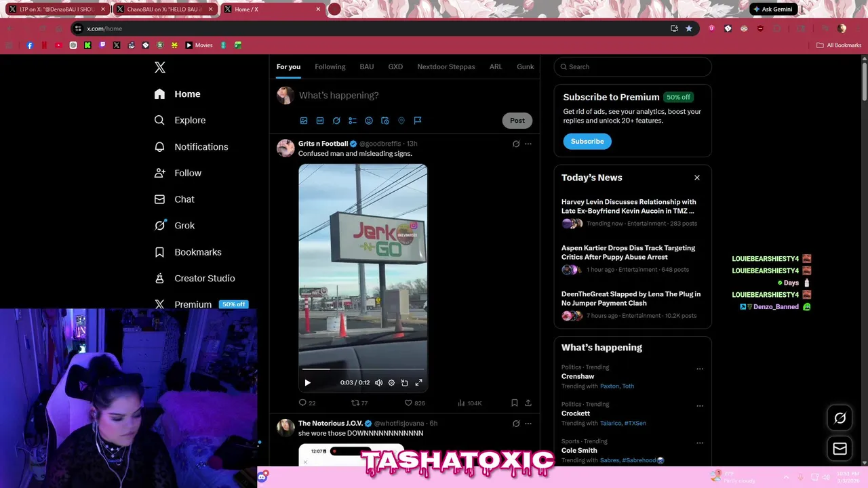Open Premium in the sidebar

pos(201,304)
